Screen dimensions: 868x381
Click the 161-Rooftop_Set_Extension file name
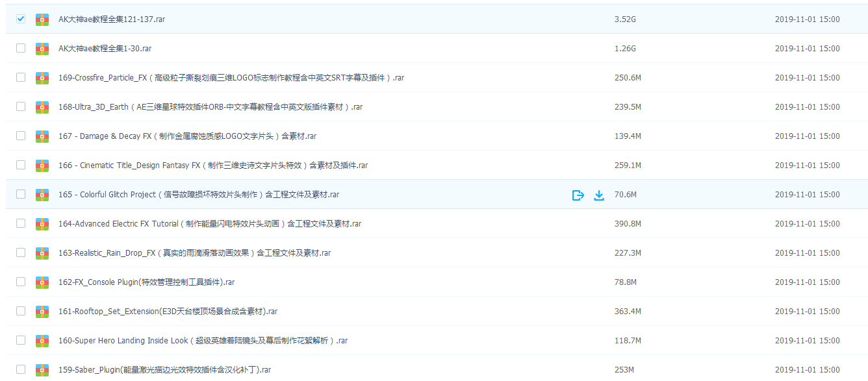(168, 312)
